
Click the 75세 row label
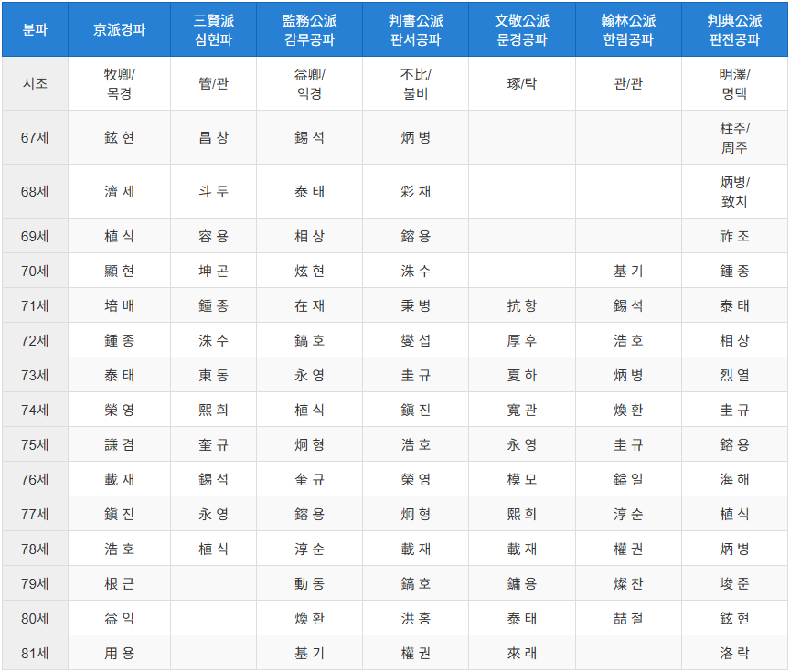click(x=35, y=444)
